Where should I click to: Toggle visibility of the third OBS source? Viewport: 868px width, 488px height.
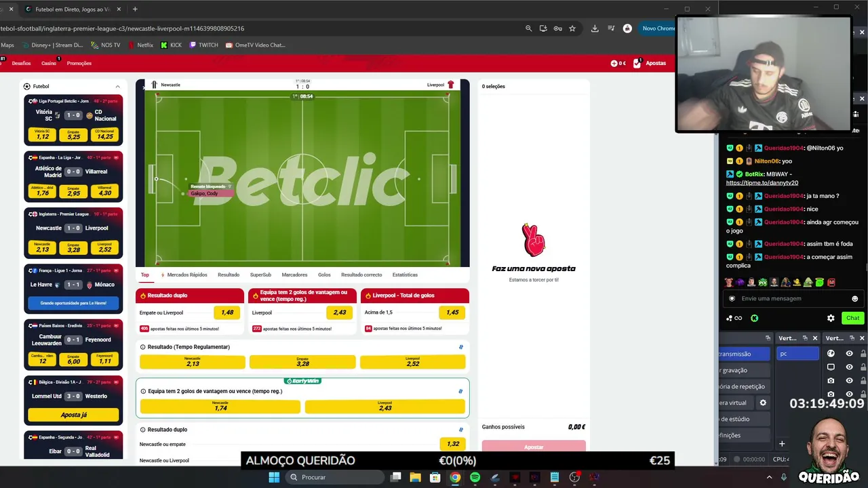coord(849,380)
